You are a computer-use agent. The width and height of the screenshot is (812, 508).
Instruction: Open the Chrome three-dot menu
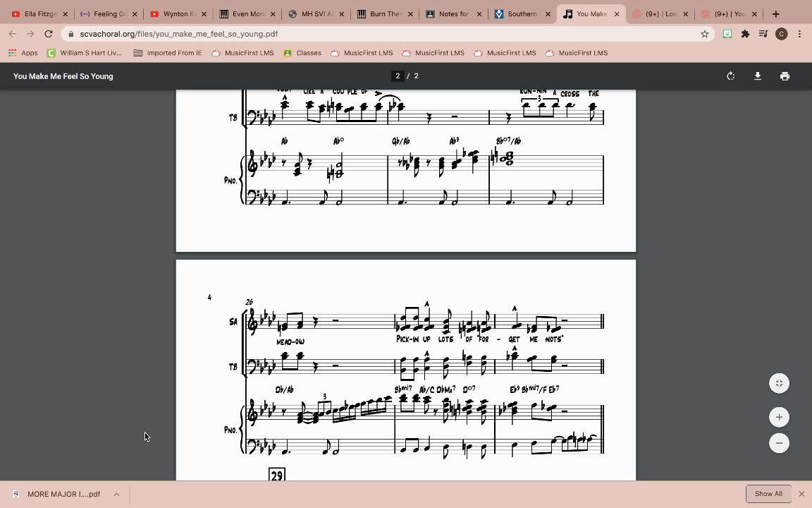(x=799, y=34)
